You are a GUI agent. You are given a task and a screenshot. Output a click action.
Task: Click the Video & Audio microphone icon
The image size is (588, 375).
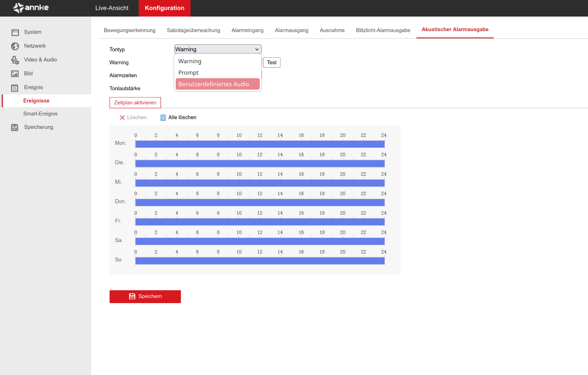click(x=15, y=60)
